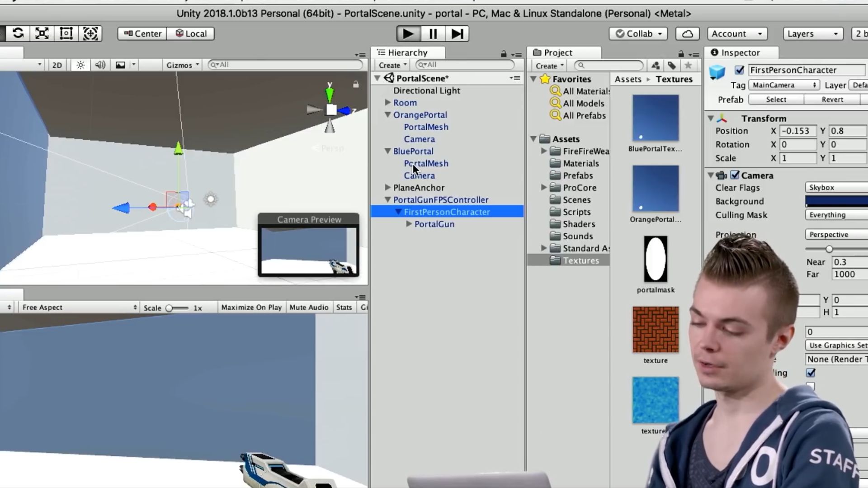This screenshot has height=488, width=868.
Task: Lock the Project panel
Action: tap(681, 54)
